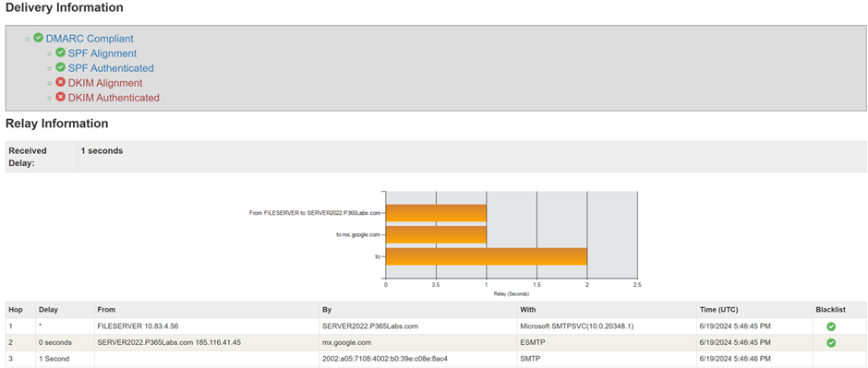Click the green check beside SPF Authenticated

[61, 67]
